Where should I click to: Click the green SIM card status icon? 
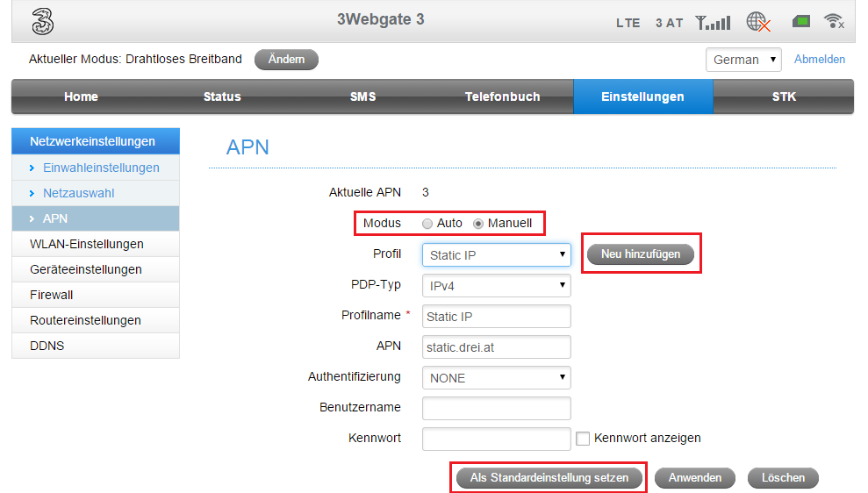pos(800,22)
